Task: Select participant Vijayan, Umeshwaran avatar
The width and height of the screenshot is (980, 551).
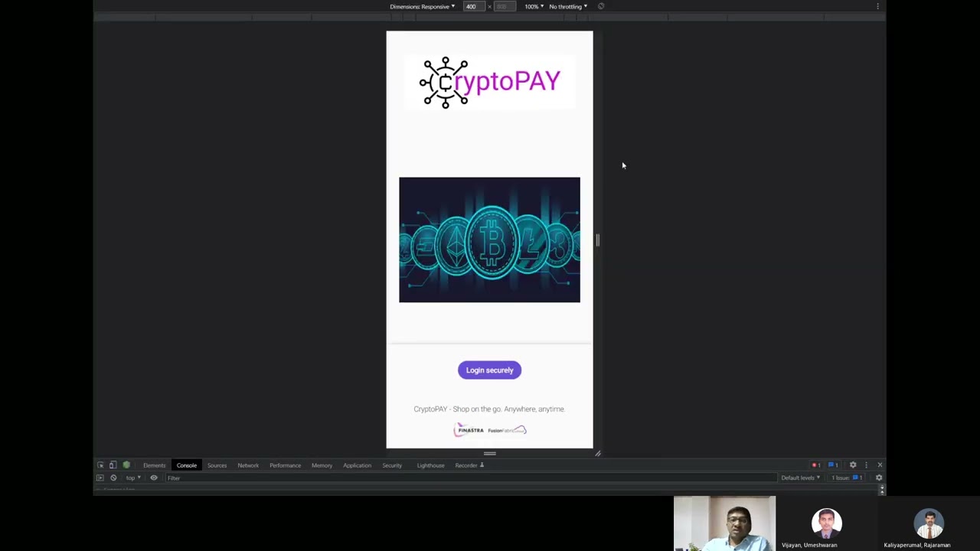Action: click(x=826, y=523)
